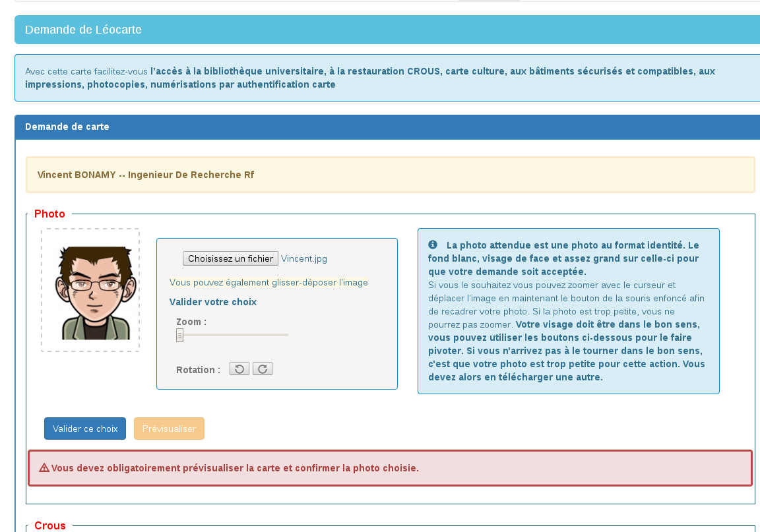
Task: Click the 'Vincent BONAMY' identity banner
Action: (145, 175)
